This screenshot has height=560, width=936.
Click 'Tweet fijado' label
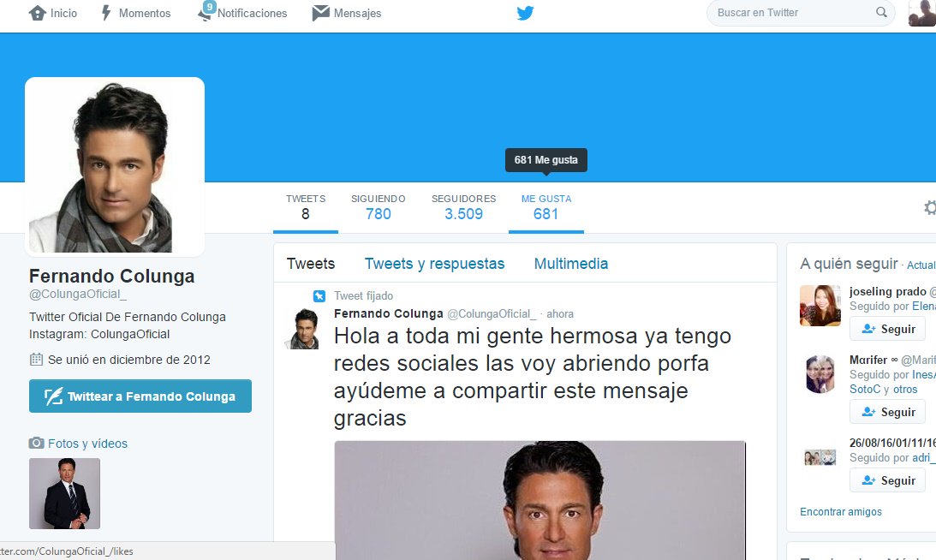click(x=364, y=295)
